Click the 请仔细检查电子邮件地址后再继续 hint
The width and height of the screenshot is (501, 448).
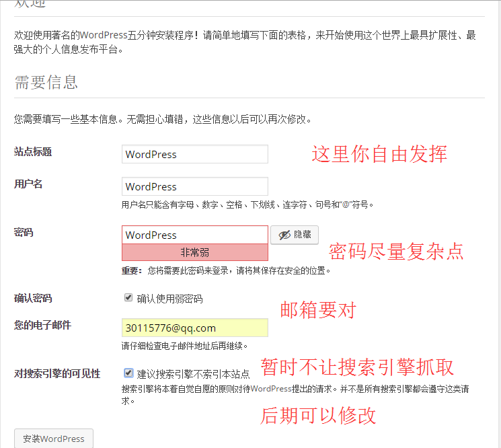tap(185, 346)
